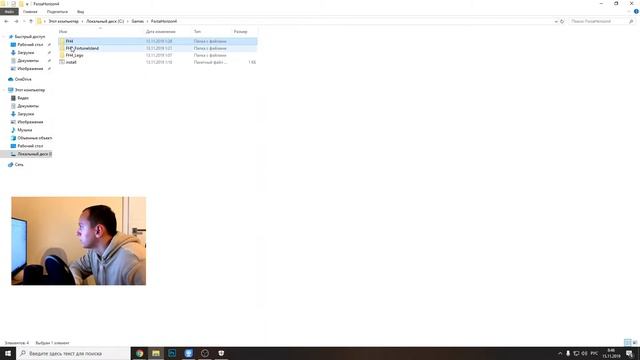Sort by Дата изменения column header
The height and width of the screenshot is (360, 640).
click(x=161, y=31)
